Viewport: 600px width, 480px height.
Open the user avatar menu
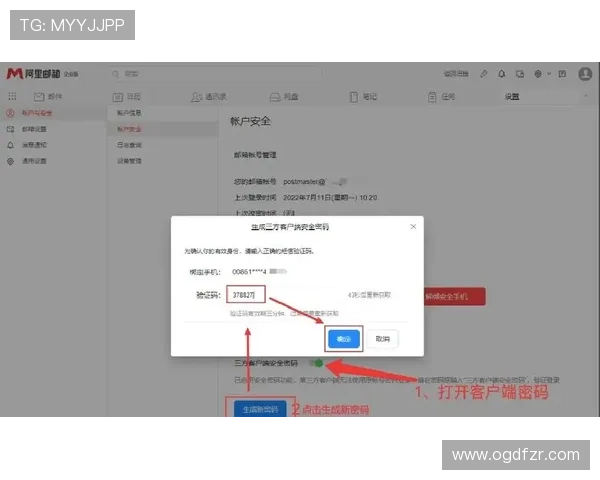pyautogui.click(x=585, y=73)
